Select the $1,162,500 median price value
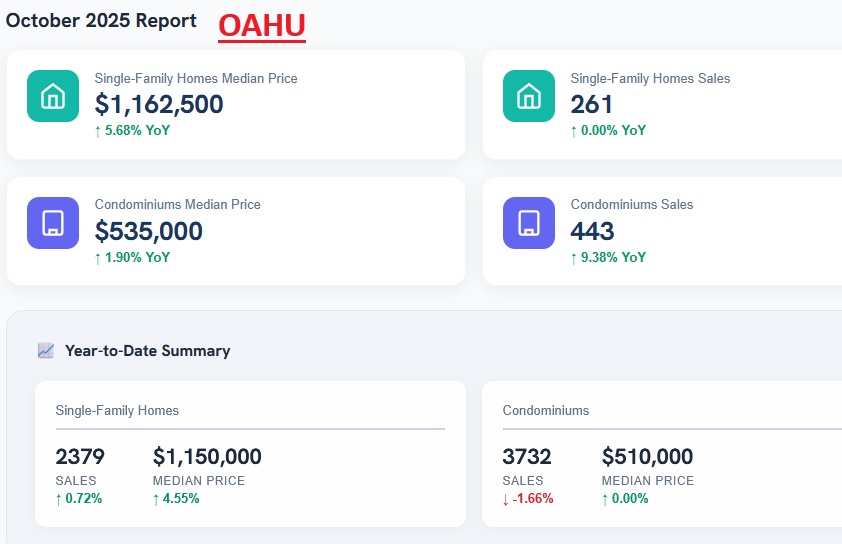This screenshot has height=544, width=842. tap(159, 104)
